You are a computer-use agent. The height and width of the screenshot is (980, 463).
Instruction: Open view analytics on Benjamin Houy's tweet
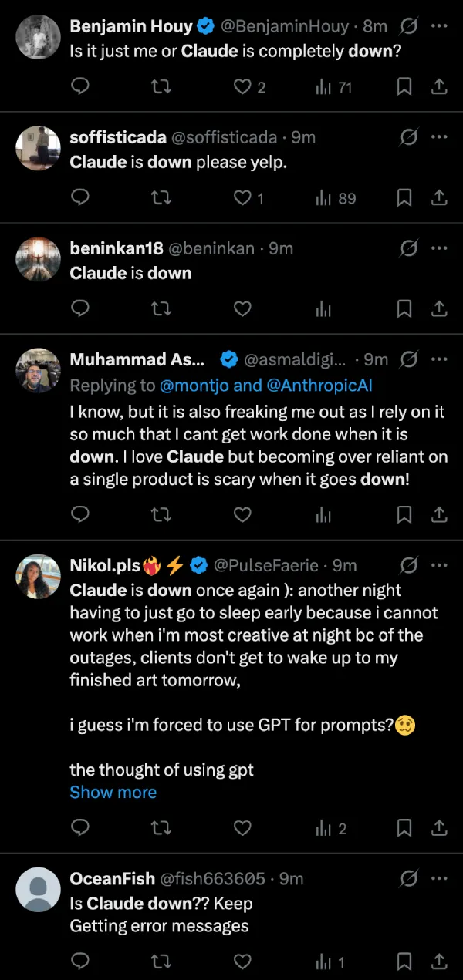point(323,86)
